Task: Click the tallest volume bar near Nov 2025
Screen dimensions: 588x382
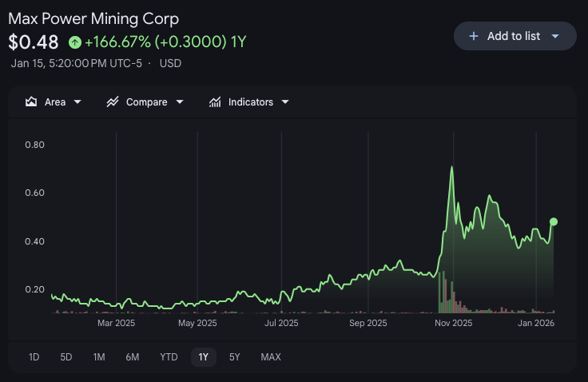Action: point(443,292)
